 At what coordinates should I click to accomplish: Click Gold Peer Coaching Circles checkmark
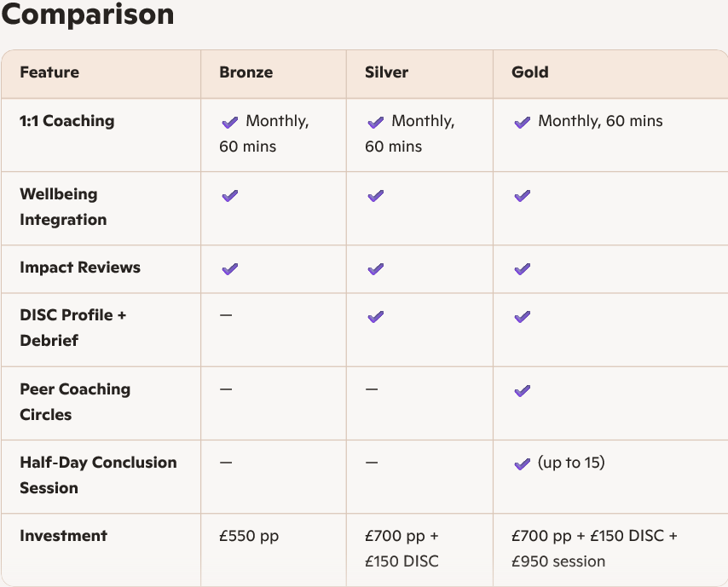[x=523, y=391]
